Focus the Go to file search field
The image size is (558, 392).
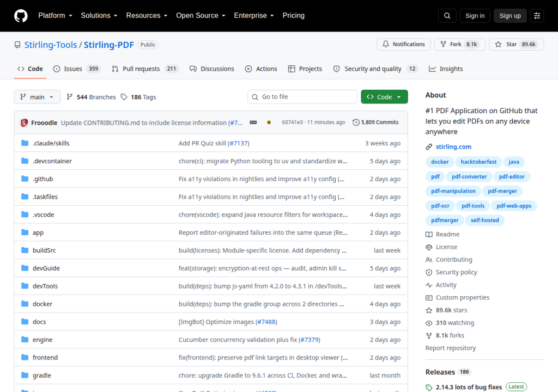[x=302, y=97]
